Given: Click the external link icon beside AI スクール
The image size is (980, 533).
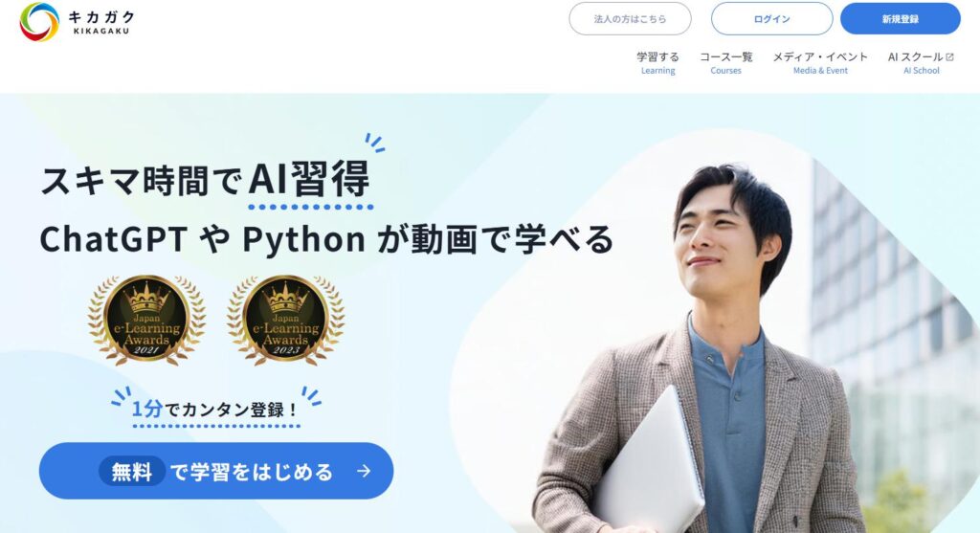Looking at the screenshot, I should pos(950,56).
